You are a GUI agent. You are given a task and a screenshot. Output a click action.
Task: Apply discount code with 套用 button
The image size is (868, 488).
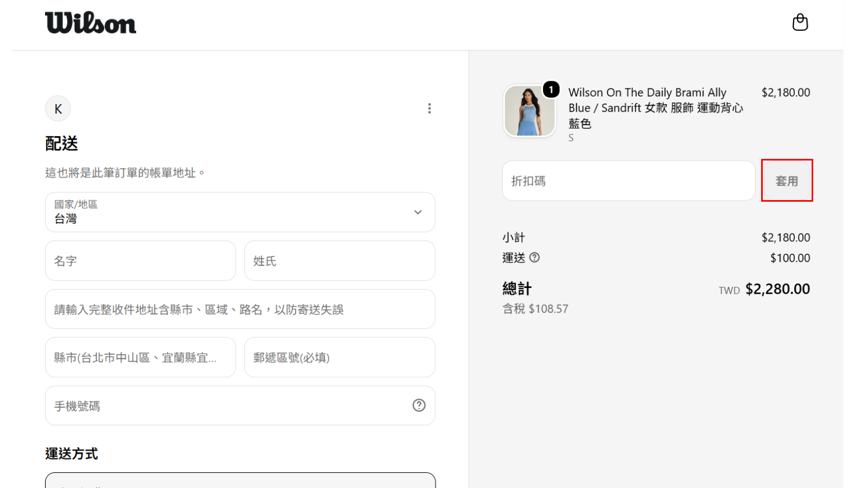pos(787,181)
